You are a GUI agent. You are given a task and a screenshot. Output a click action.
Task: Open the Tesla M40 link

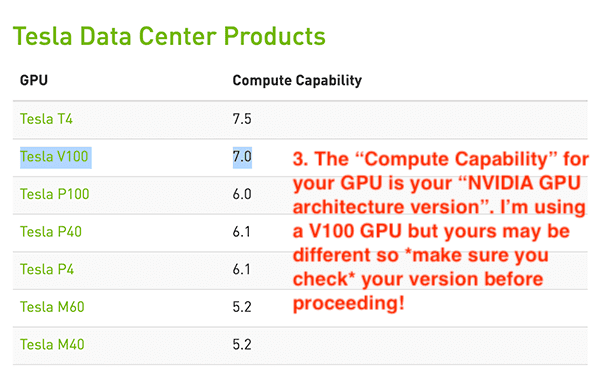click(52, 345)
